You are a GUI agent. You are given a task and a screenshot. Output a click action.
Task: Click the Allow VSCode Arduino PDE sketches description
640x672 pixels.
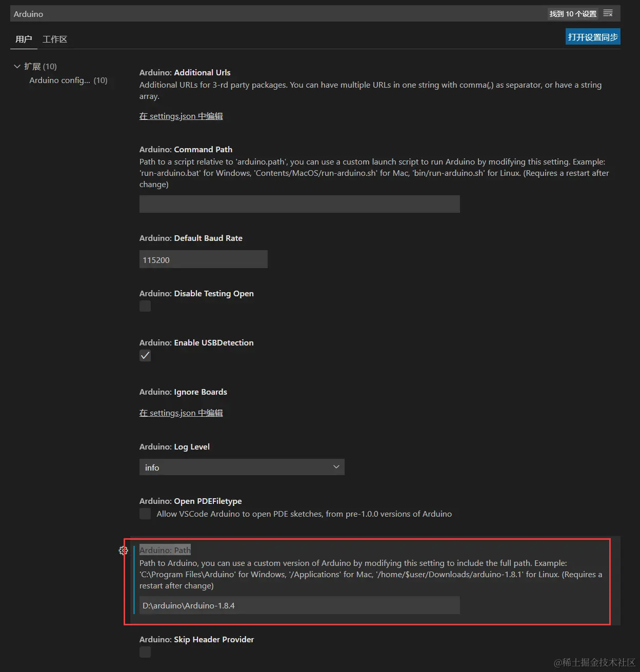click(x=304, y=514)
